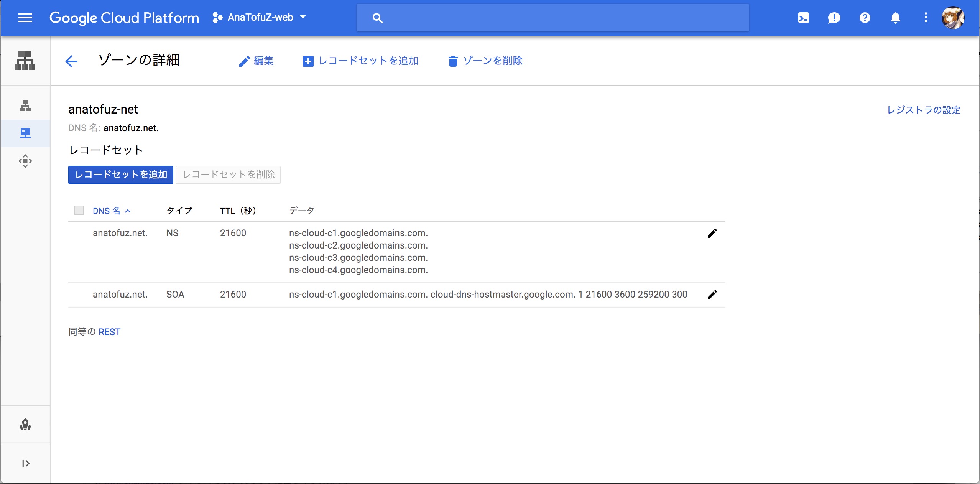Open the hamburger navigation menu
980x484 pixels.
pyautogui.click(x=25, y=18)
